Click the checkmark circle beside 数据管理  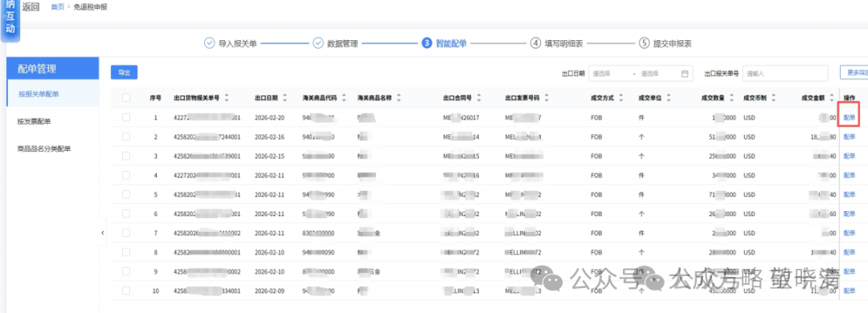pyautogui.click(x=317, y=43)
